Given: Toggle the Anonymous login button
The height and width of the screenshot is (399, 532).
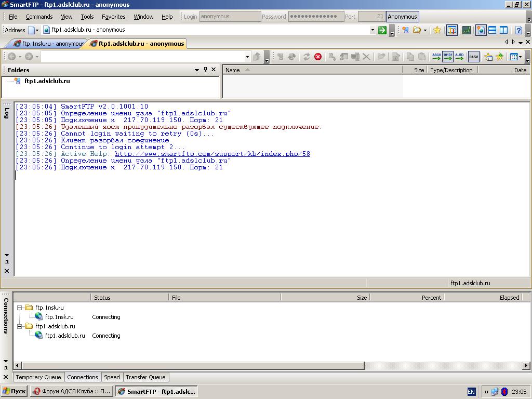Looking at the screenshot, I should tap(403, 17).
